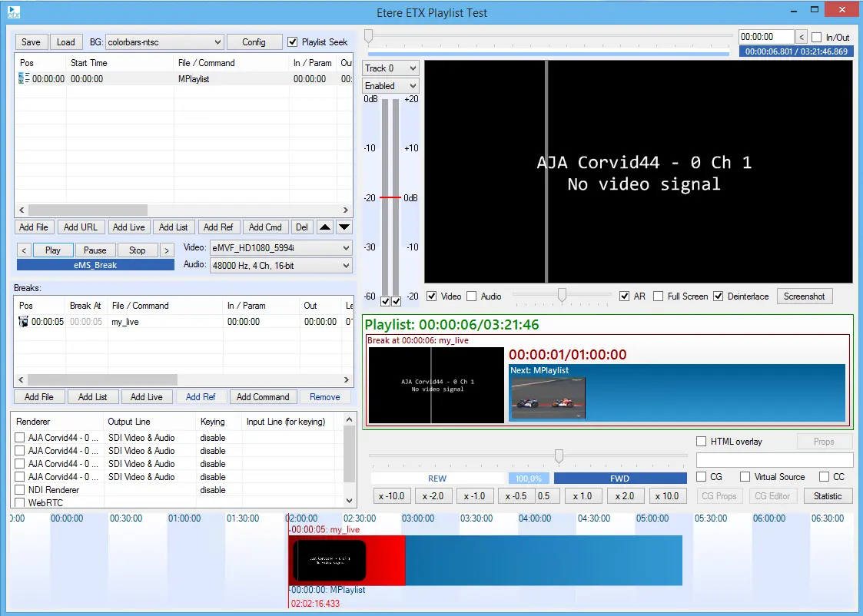Click the previous item arrow left of Play
Screen dimensions: 863x616
pyautogui.click(x=24, y=250)
